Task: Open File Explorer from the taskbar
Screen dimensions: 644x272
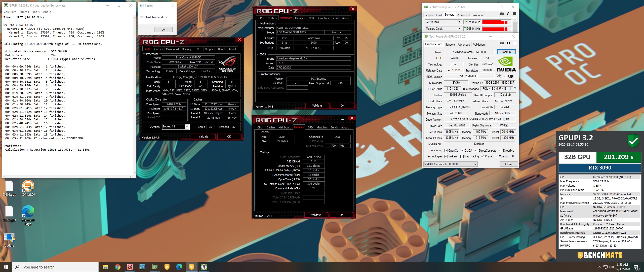Action: click(105, 267)
